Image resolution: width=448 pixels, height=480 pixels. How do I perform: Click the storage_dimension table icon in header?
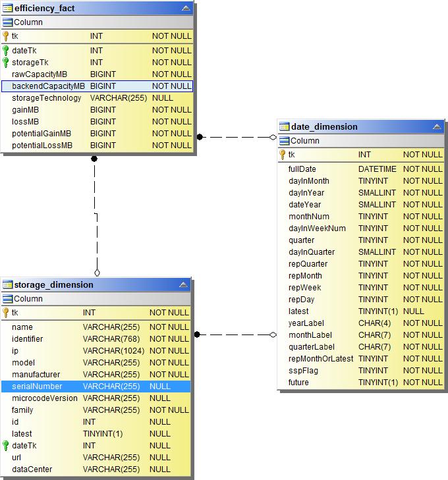(x=7, y=284)
